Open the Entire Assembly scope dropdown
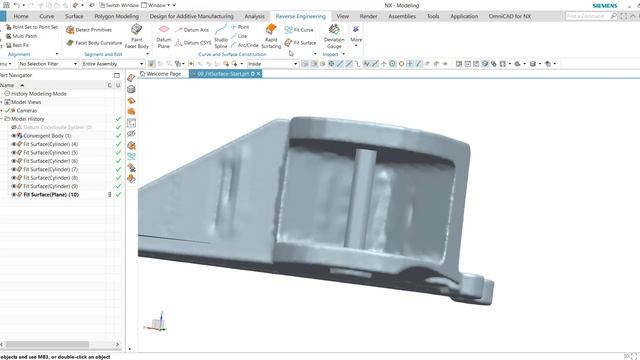This screenshot has width=640, height=360. pyautogui.click(x=113, y=64)
